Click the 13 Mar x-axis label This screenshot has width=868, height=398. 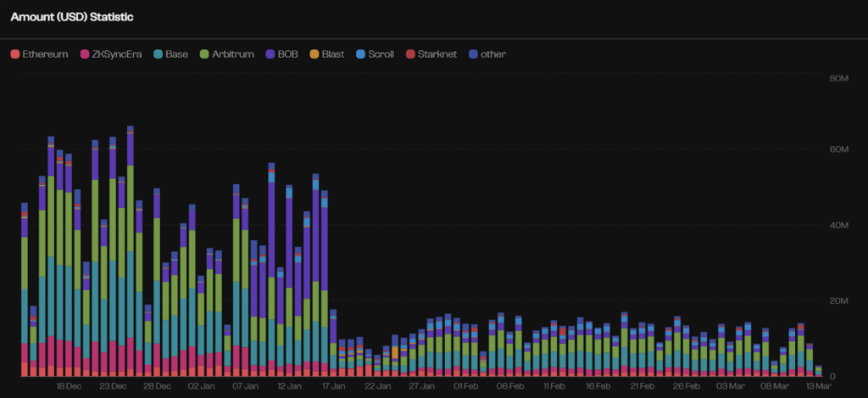click(818, 385)
